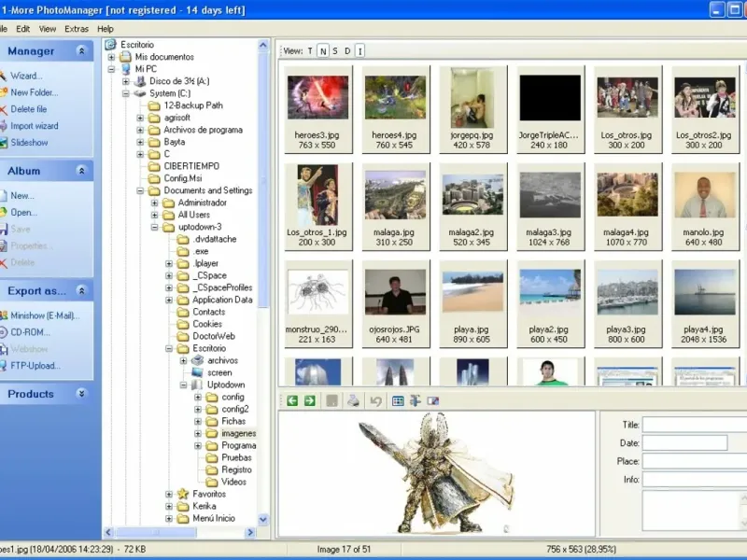
Task: Toggle the T view mode button
Action: coord(310,50)
